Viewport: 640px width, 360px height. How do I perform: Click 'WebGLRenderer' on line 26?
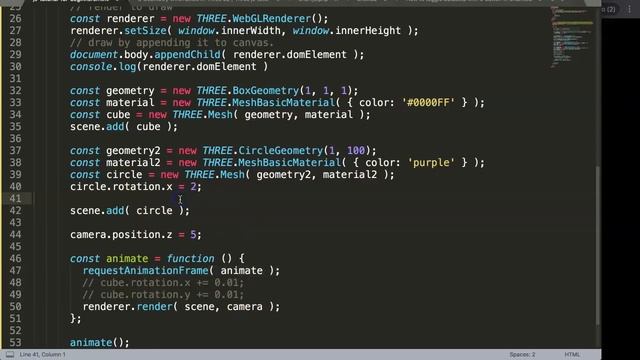click(x=271, y=18)
